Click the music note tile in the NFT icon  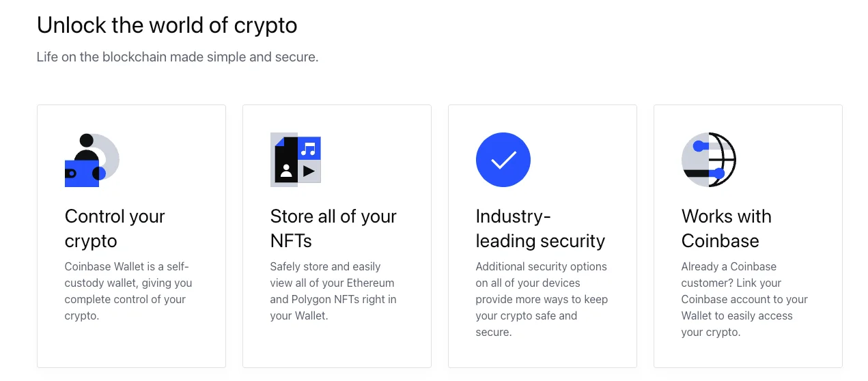click(x=309, y=148)
